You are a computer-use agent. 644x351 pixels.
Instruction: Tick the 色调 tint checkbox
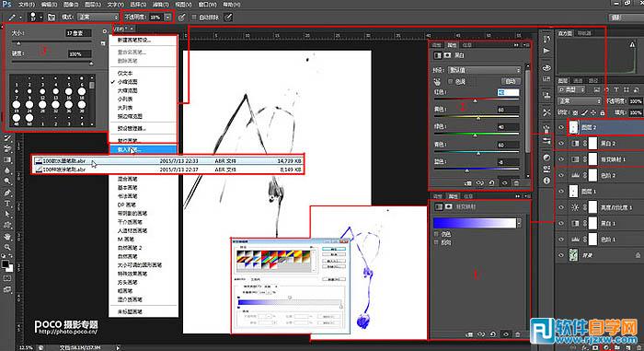click(x=450, y=81)
